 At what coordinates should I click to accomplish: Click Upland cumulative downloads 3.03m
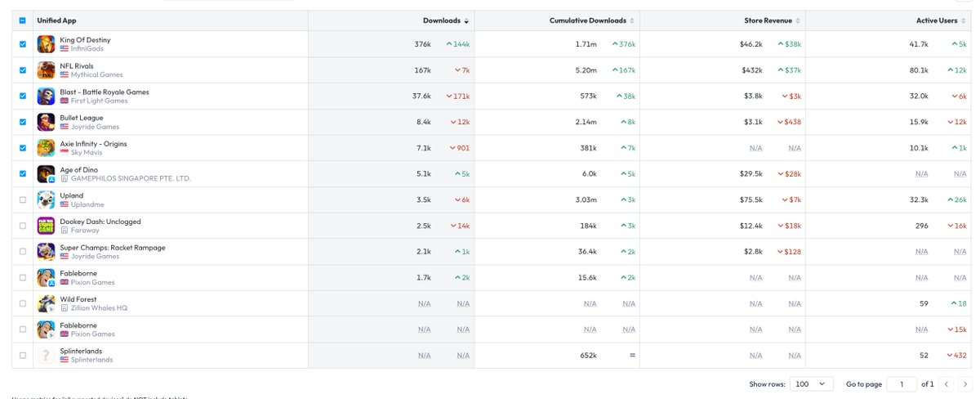click(586, 200)
